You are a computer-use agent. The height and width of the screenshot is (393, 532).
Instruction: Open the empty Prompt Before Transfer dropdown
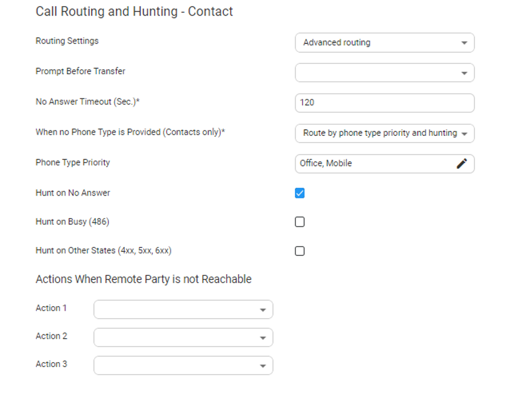(x=380, y=73)
